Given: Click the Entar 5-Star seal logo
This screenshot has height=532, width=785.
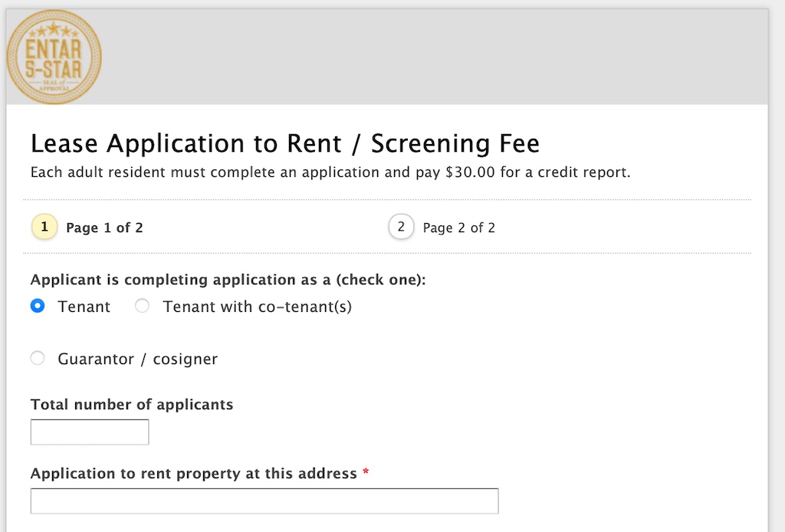Looking at the screenshot, I should (x=54, y=57).
